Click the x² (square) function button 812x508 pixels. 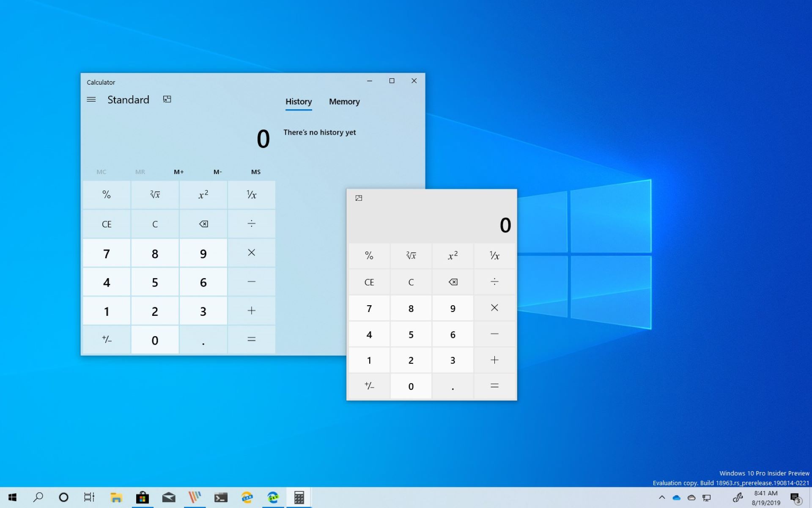(x=202, y=194)
